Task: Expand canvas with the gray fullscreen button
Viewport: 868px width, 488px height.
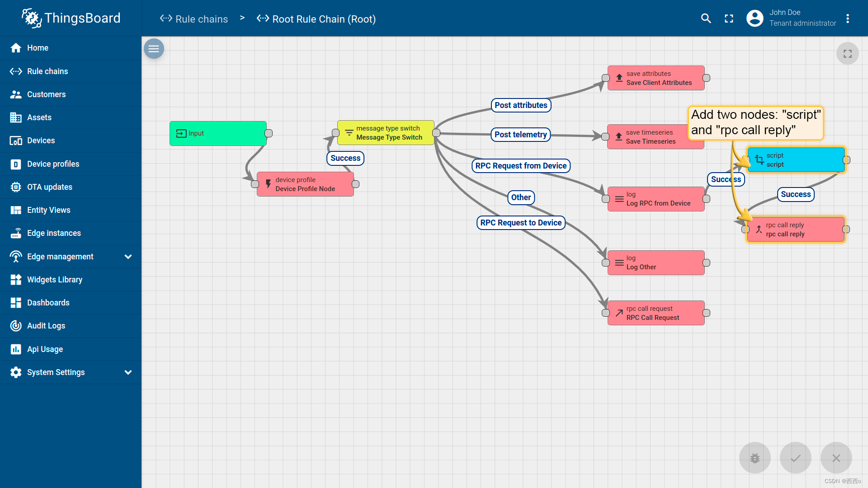Action: pyautogui.click(x=847, y=54)
